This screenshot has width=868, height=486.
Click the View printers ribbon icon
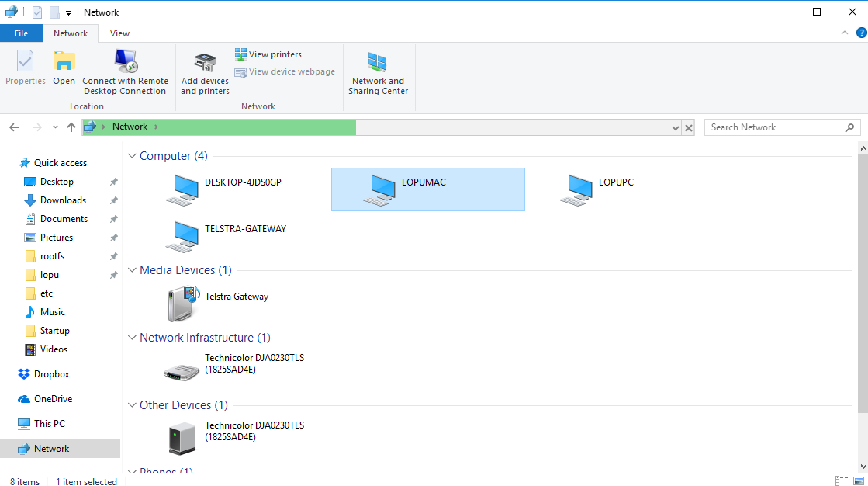[x=268, y=54]
